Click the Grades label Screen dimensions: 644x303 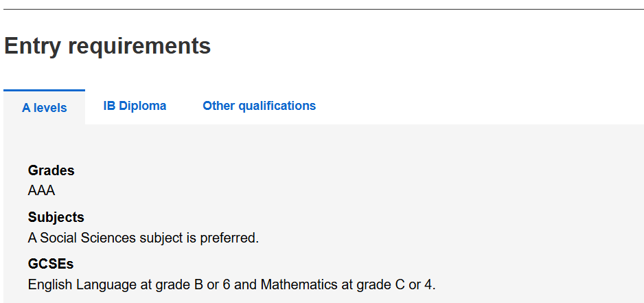pos(51,170)
